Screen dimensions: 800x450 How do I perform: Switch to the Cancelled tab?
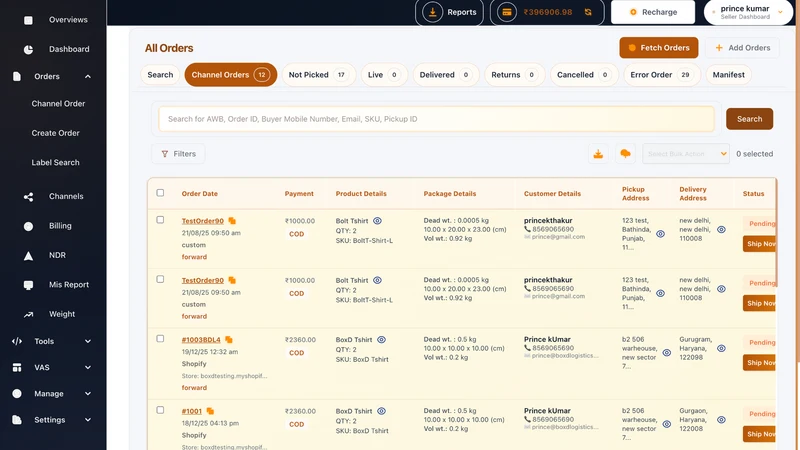584,74
